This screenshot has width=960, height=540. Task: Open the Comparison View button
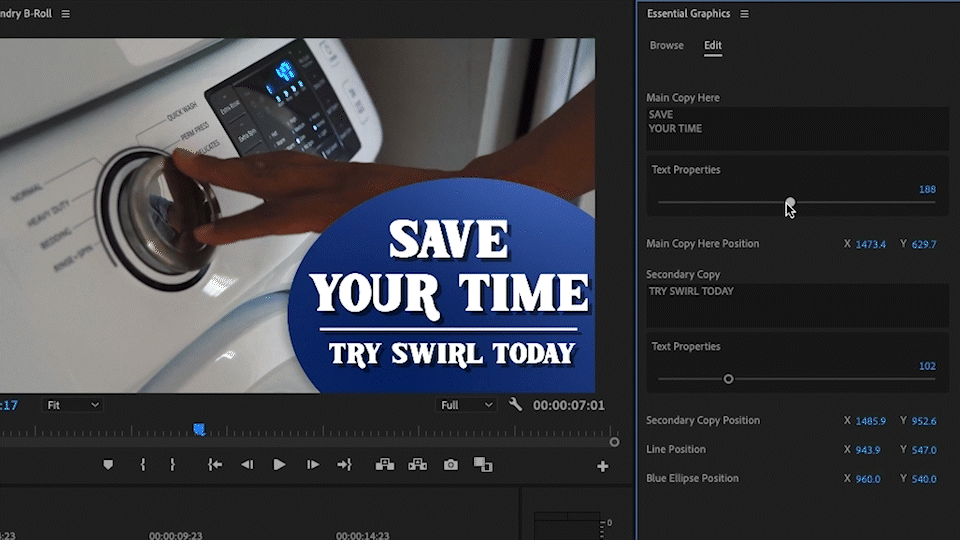[483, 465]
